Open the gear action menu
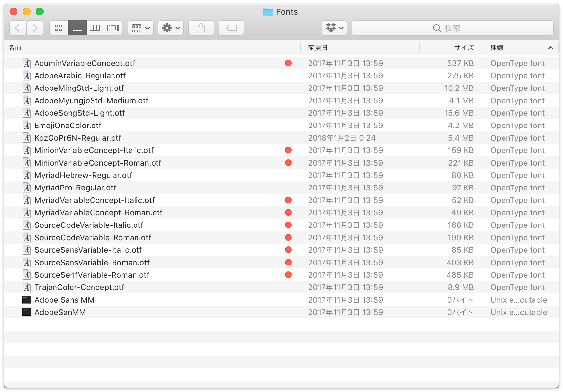This screenshot has height=392, width=563. [171, 28]
